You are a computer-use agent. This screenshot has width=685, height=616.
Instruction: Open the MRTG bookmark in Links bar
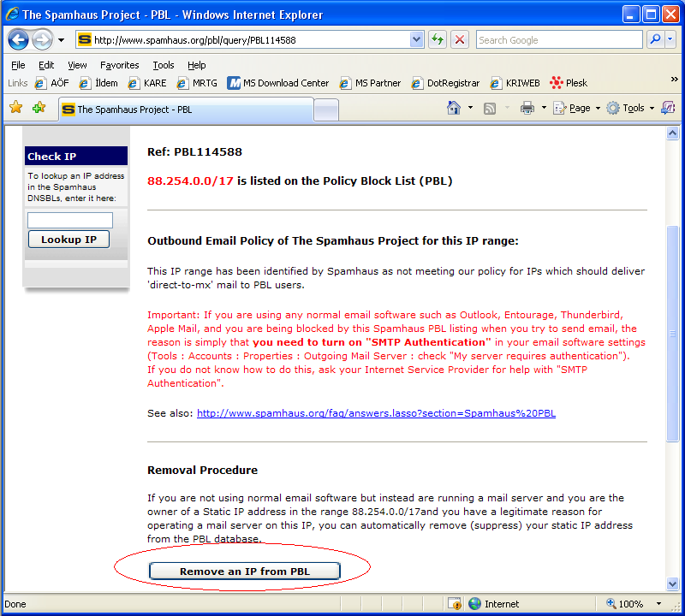pos(197,83)
